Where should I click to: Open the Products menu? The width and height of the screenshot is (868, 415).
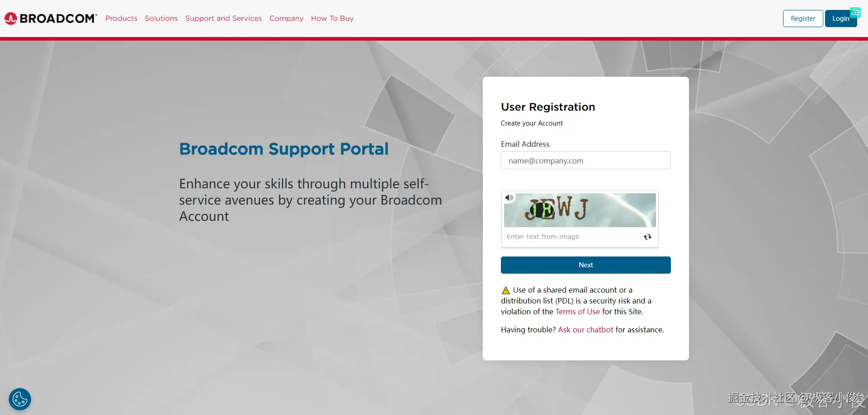coord(121,19)
